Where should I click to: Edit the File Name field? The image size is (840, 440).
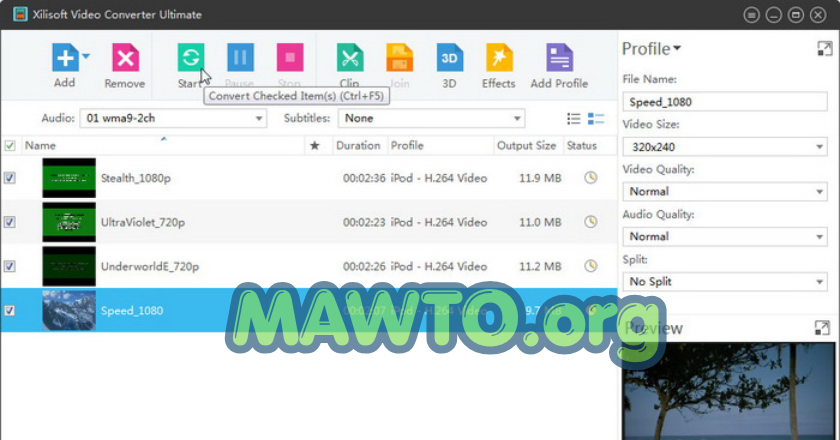[725, 102]
